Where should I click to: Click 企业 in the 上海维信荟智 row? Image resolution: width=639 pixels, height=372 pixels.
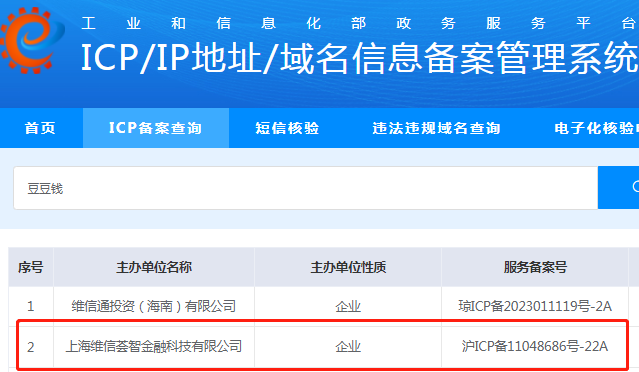click(x=348, y=347)
